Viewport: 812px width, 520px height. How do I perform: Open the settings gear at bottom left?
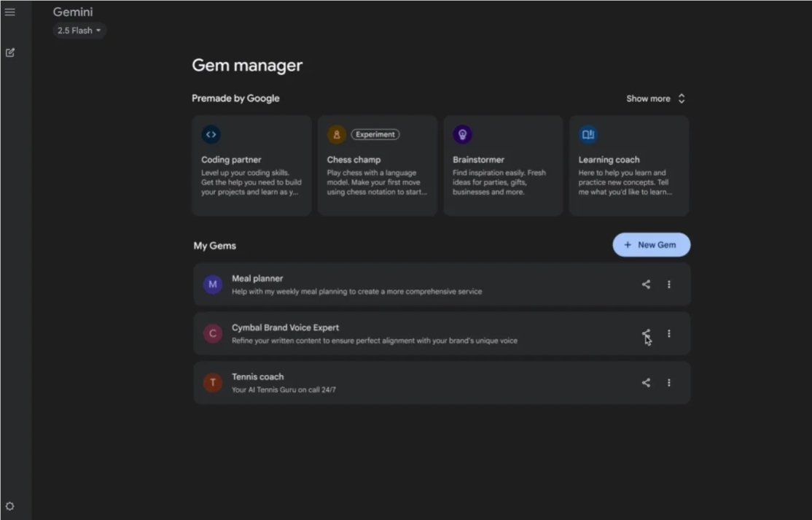pyautogui.click(x=10, y=505)
